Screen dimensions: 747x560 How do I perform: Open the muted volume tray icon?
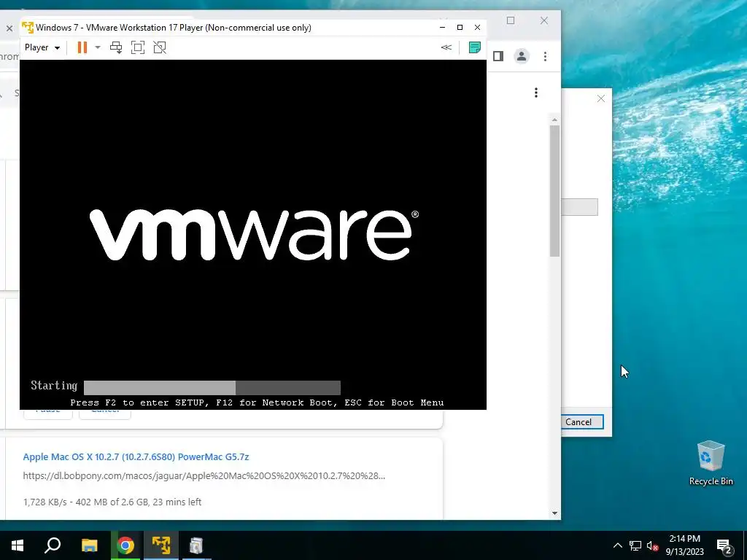(x=652, y=545)
